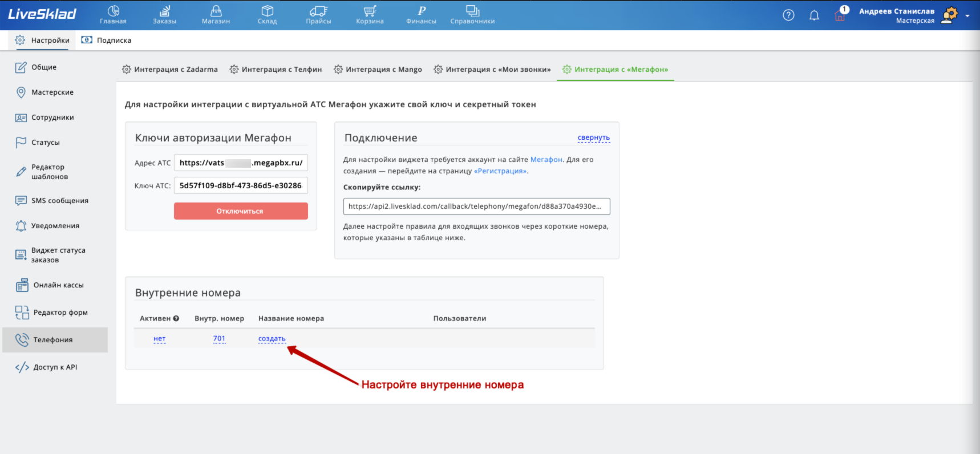Viewport: 980px width, 454px height.
Task: Open the Мегафон site link
Action: click(546, 160)
